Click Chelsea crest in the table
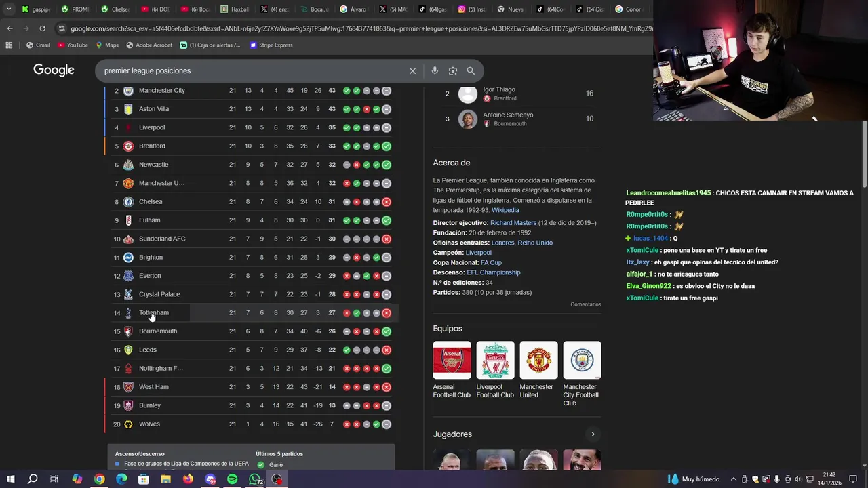The width and height of the screenshot is (868, 488). click(x=128, y=201)
